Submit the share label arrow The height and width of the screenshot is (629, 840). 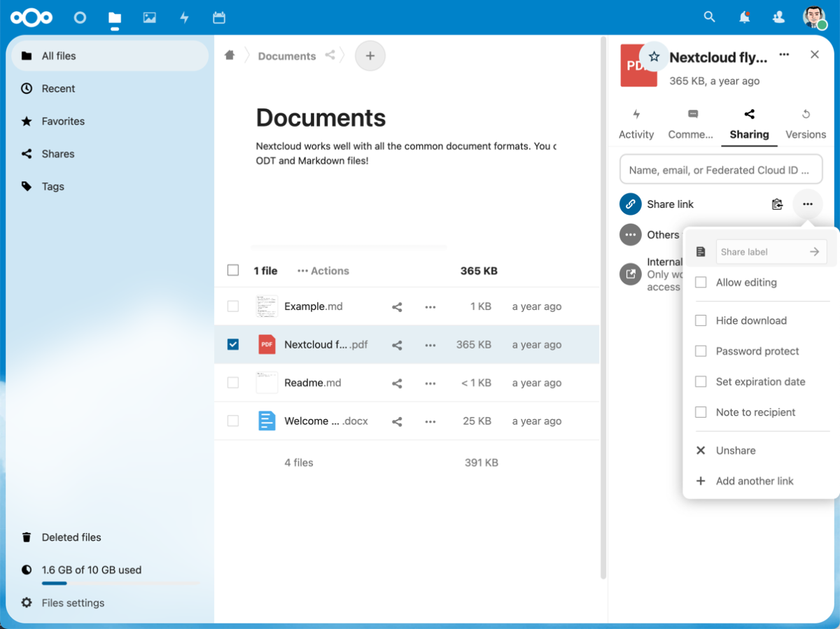point(814,252)
